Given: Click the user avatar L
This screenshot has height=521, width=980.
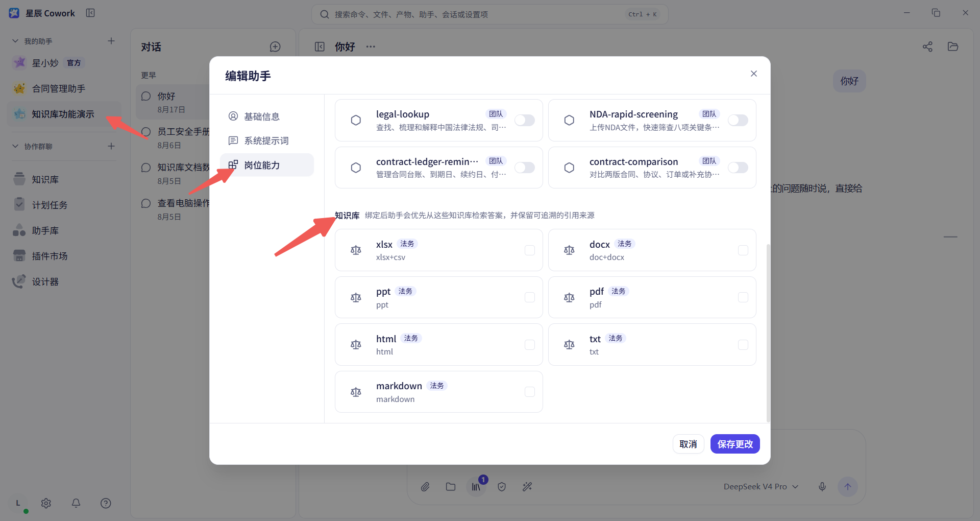Looking at the screenshot, I should click(x=18, y=503).
